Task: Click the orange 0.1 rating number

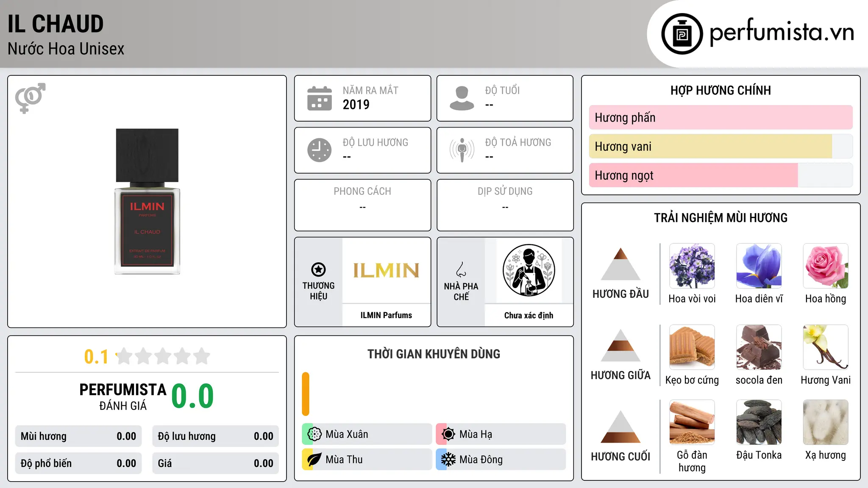Action: click(x=96, y=357)
